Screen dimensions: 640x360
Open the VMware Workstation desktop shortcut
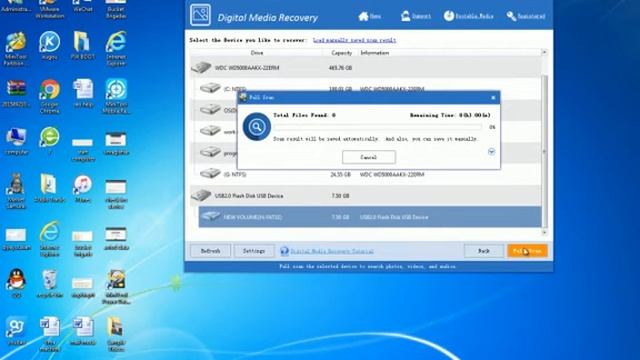click(49, 9)
